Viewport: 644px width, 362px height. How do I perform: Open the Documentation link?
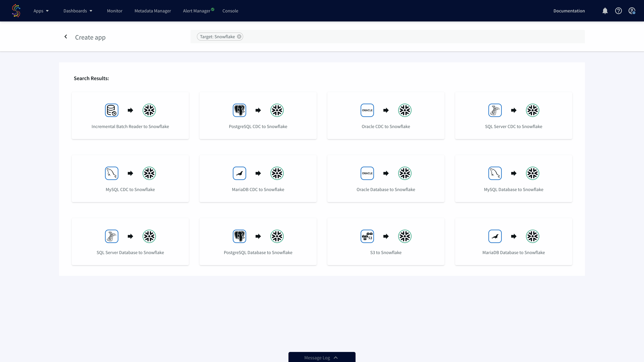click(569, 11)
